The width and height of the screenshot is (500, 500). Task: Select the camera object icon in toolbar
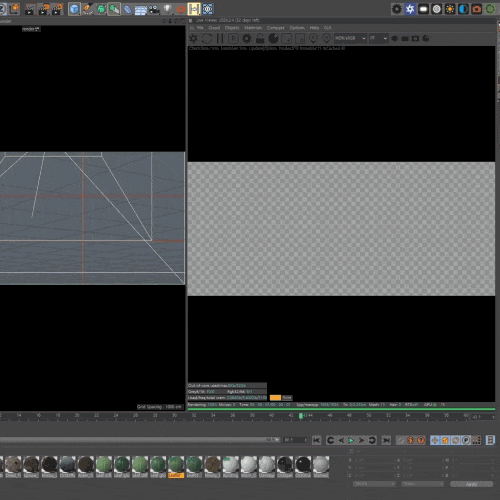(154, 9)
